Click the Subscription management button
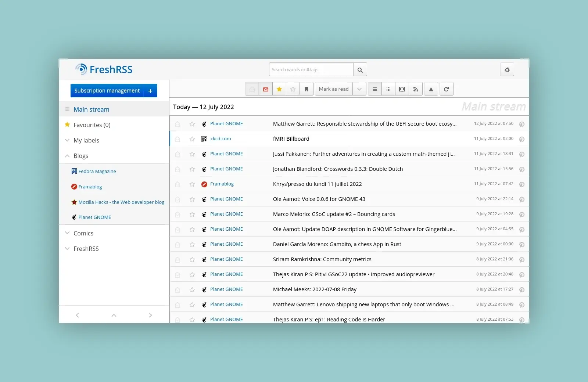Screen dimensions: 588x382 tap(107, 91)
